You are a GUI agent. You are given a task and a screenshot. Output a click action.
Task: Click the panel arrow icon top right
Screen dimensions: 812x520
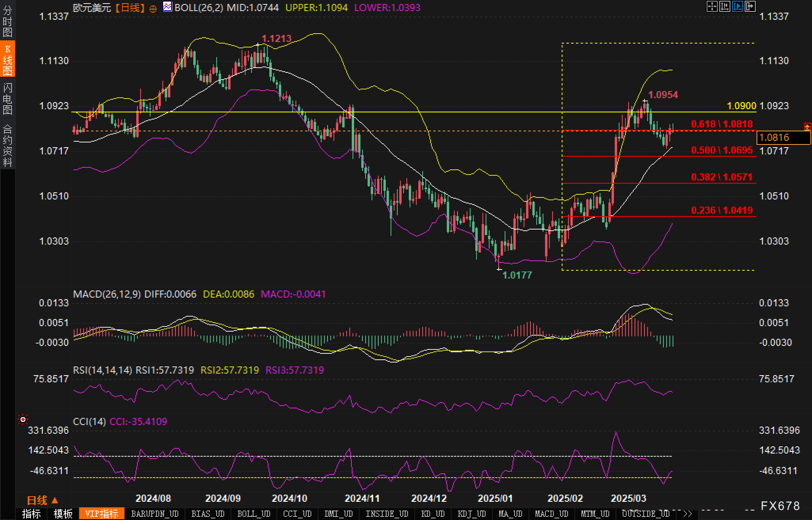tap(750, 7)
